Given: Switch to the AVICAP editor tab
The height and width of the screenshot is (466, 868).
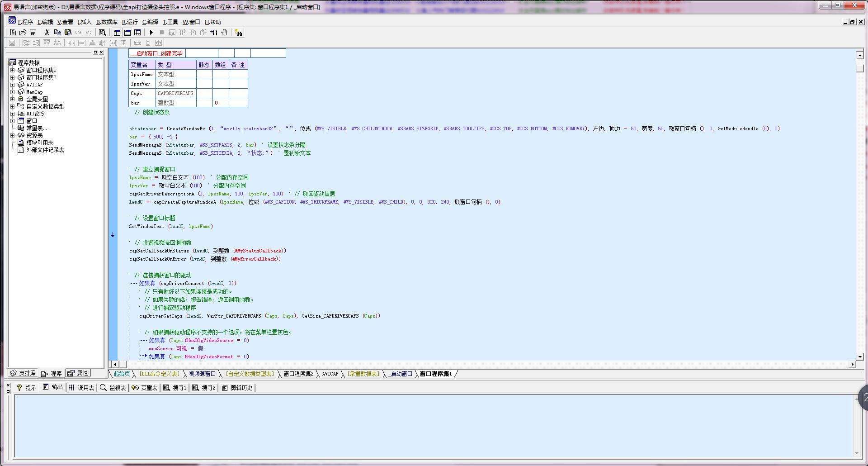Looking at the screenshot, I should 330,374.
